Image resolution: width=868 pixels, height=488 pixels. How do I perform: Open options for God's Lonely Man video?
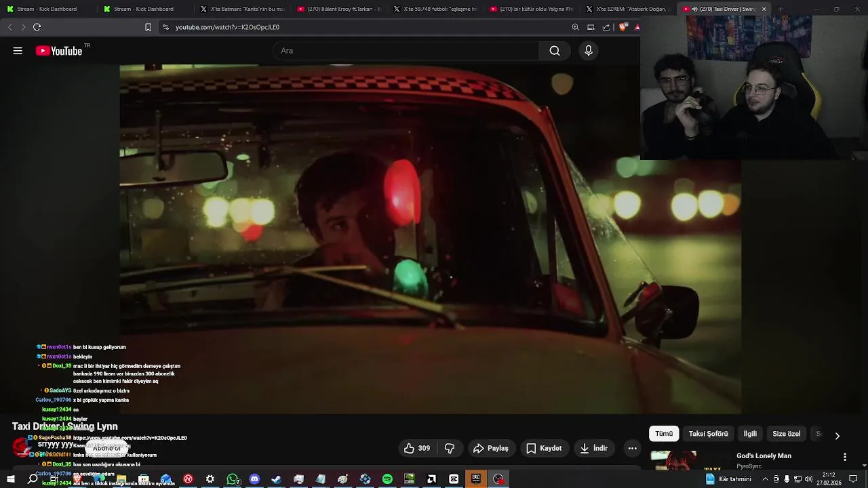pos(844,457)
